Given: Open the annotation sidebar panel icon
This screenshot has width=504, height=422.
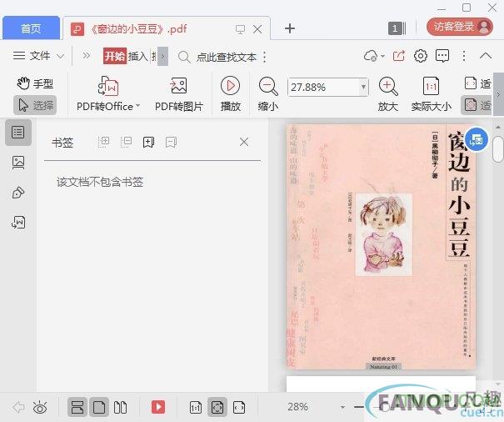Looking at the screenshot, I should point(18,193).
